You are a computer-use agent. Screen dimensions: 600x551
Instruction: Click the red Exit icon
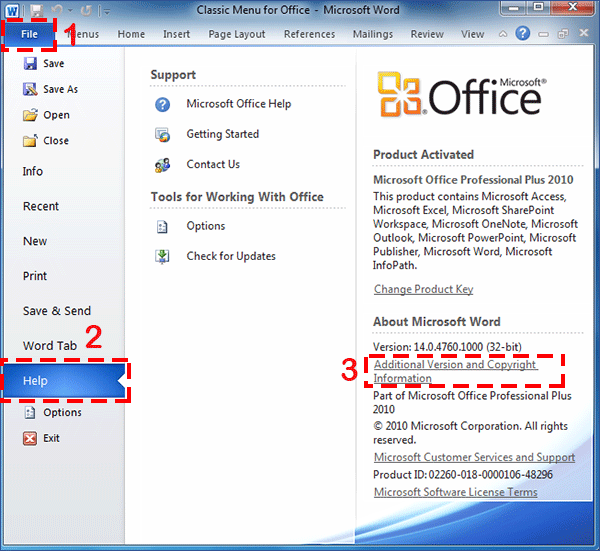[x=30, y=439]
